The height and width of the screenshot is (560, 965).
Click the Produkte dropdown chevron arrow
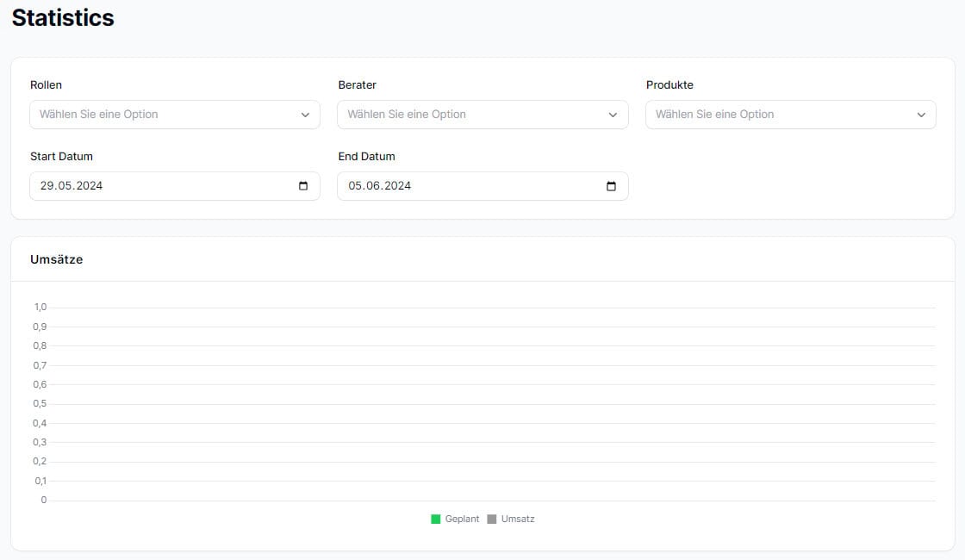[921, 115]
